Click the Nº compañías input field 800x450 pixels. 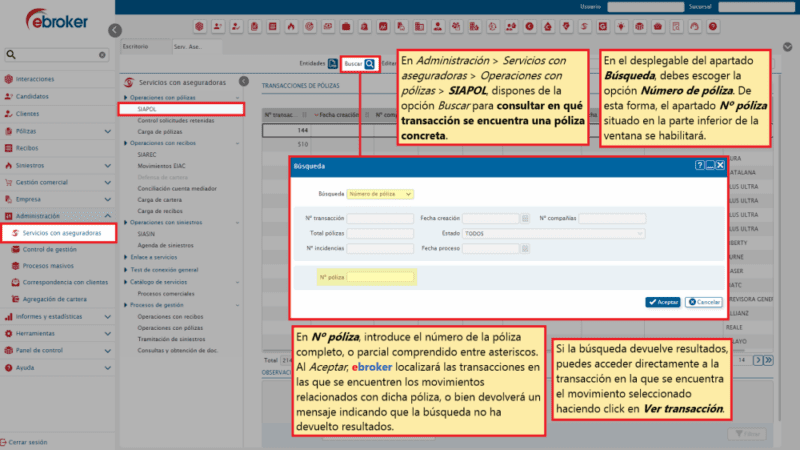pos(612,218)
